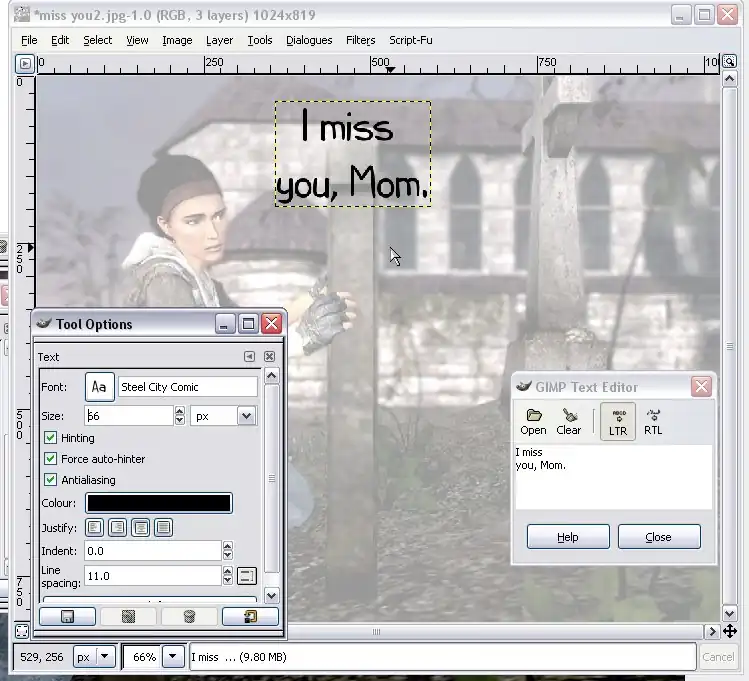Select LTR text direction

(x=617, y=421)
